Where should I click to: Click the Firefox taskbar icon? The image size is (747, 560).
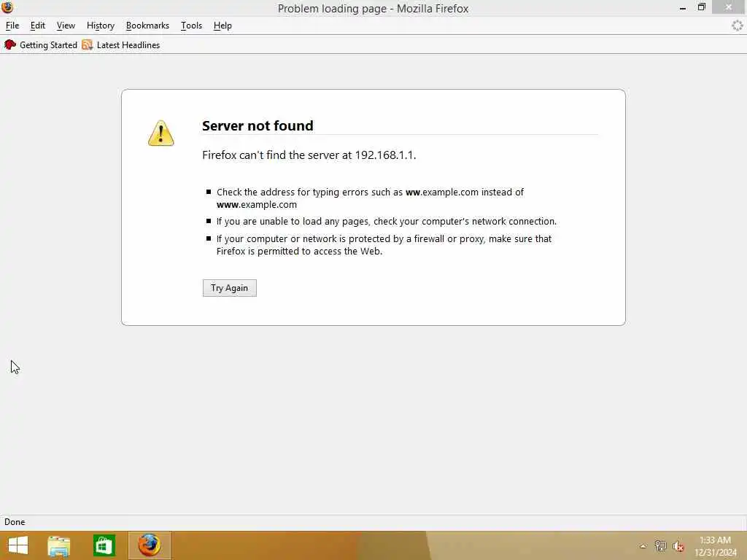pyautogui.click(x=149, y=545)
